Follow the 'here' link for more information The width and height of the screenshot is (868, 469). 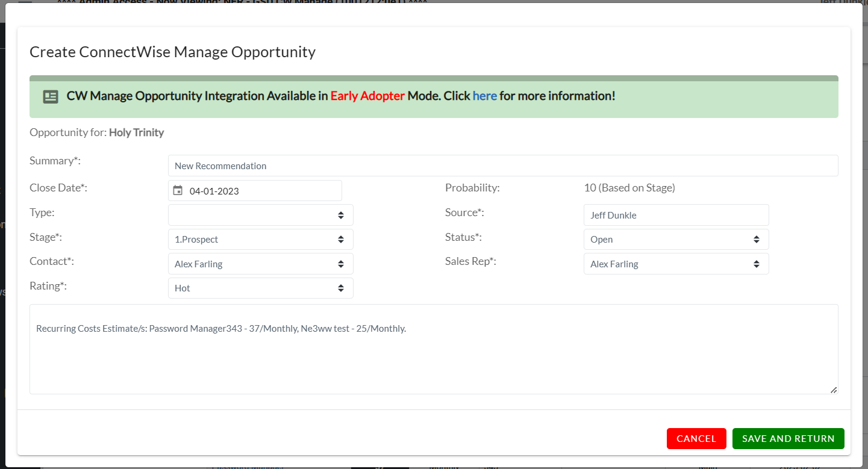(485, 96)
